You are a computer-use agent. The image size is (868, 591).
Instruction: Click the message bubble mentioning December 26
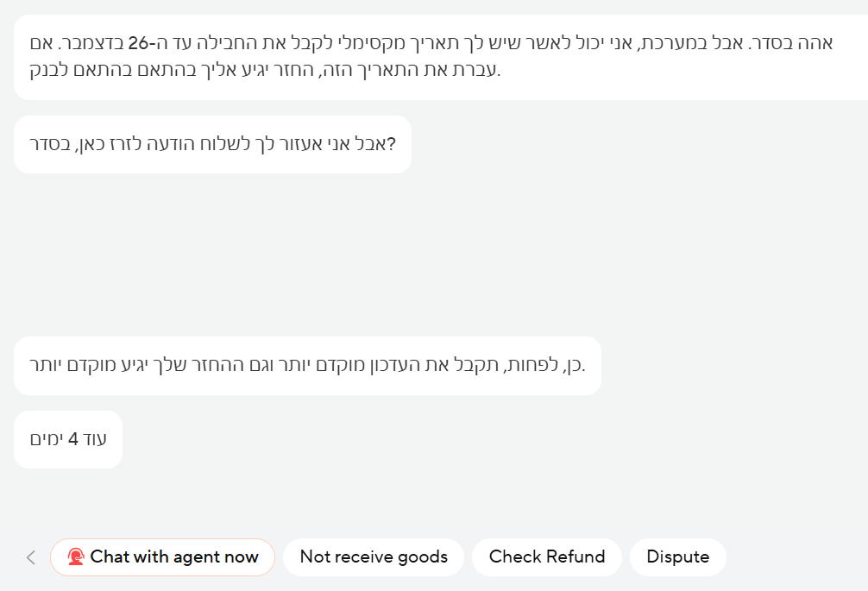click(431, 55)
